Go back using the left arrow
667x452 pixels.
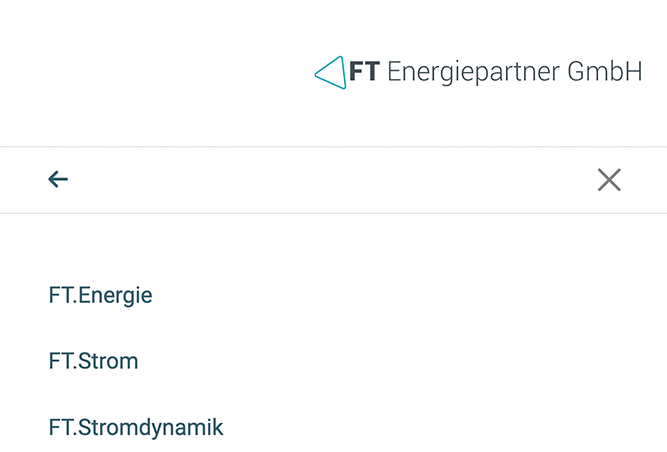pyautogui.click(x=58, y=179)
